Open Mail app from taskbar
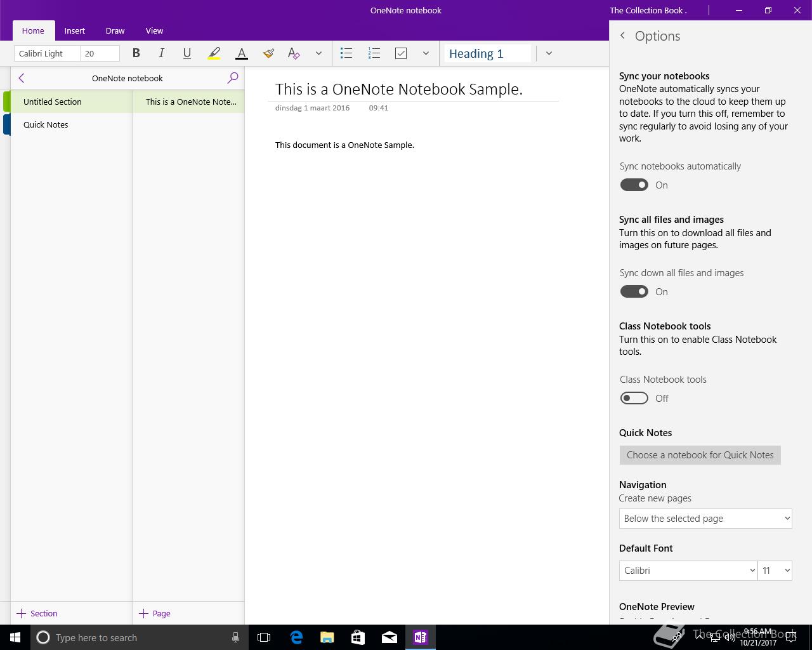Image resolution: width=812 pixels, height=650 pixels. tap(390, 637)
